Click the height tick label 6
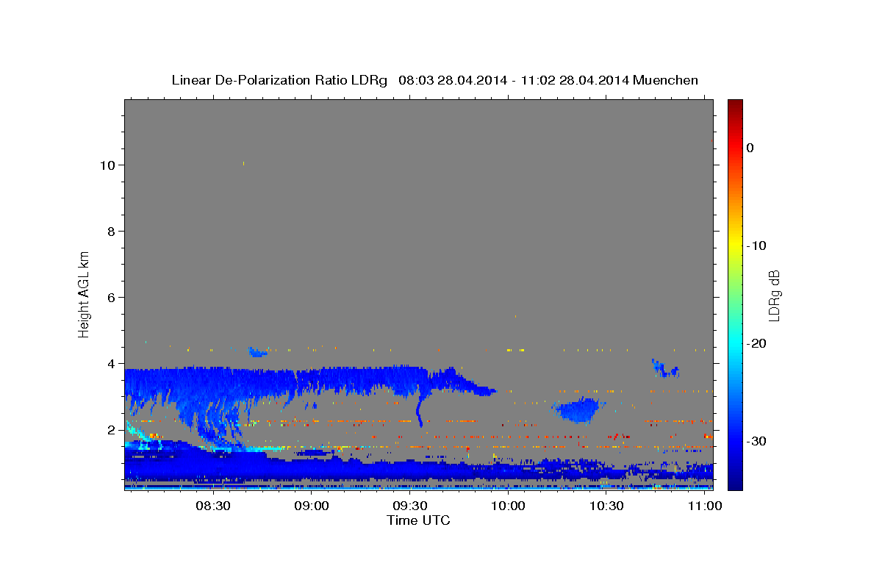 coord(111,298)
